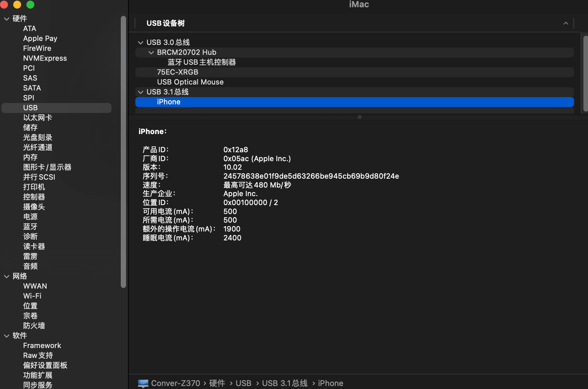Collapse the USB 3.1 总线 tree node

(141, 92)
